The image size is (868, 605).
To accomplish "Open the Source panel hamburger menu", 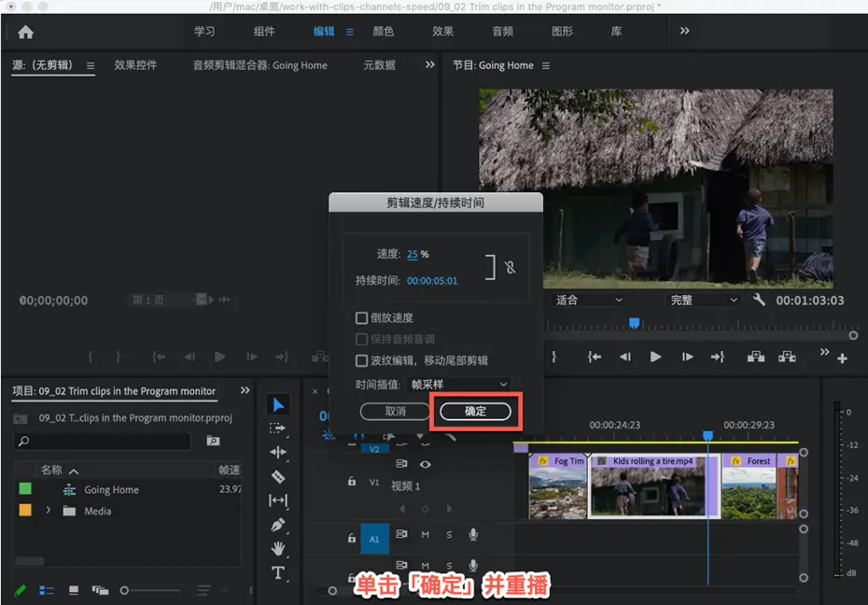I will [x=91, y=65].
